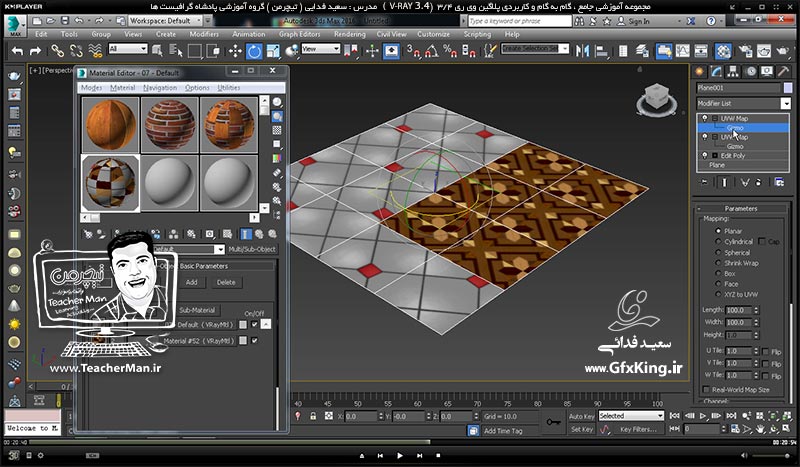The width and height of the screenshot is (800, 467).
Task: Open Material Editor Navigation menu
Action: (x=160, y=88)
